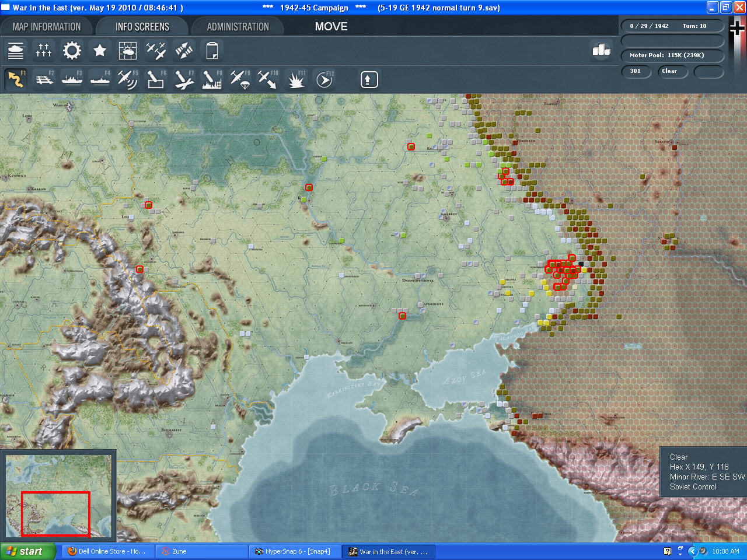Screen dimensions: 747x560
Task: Select the F8 bomb city mode
Action: pos(212,79)
